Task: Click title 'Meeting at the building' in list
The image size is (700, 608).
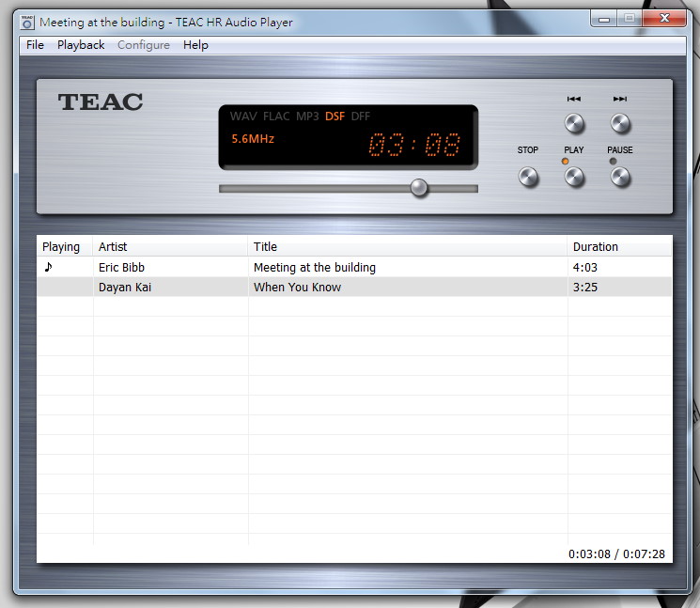Action: 315,268
